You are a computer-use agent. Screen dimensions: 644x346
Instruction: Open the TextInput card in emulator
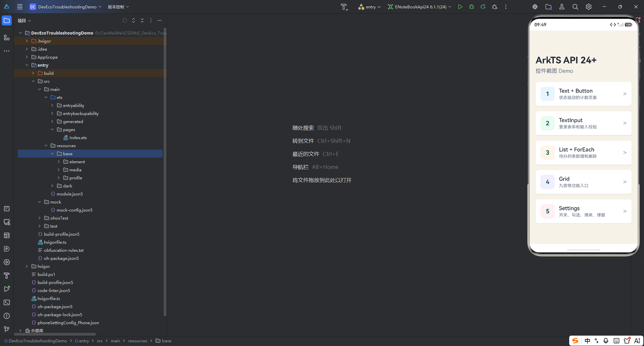(x=583, y=123)
